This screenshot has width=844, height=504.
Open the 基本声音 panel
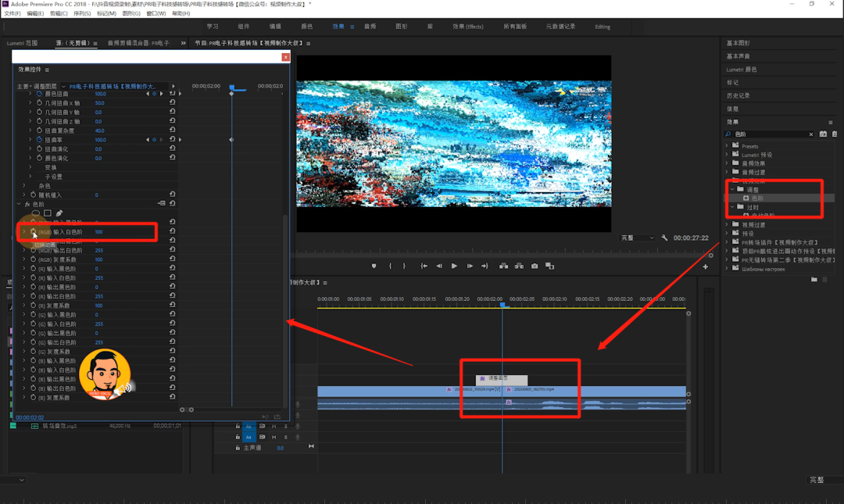(x=738, y=56)
